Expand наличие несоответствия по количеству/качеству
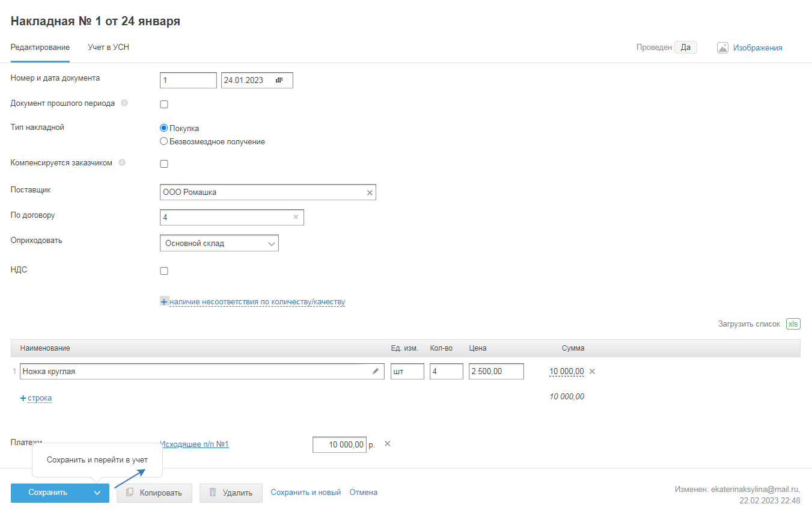812x513 pixels. [257, 302]
